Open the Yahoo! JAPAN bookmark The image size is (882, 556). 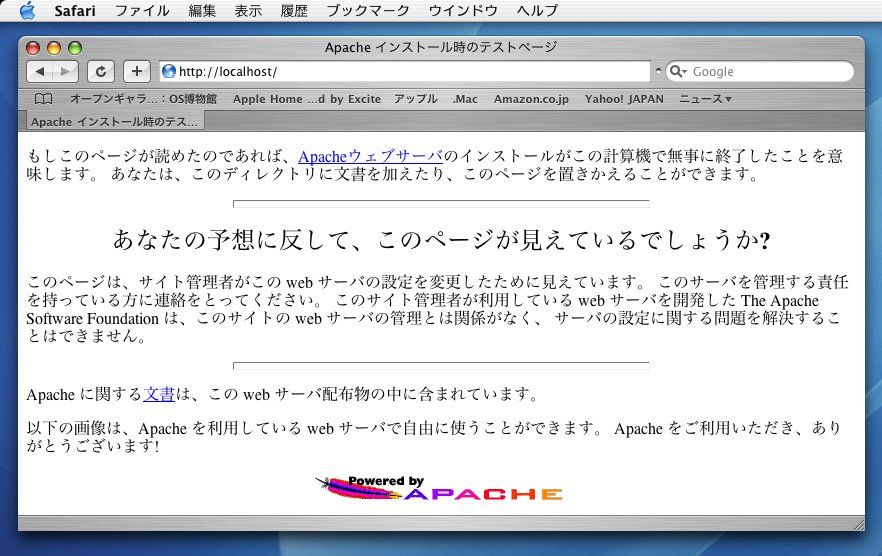pyautogui.click(x=624, y=99)
